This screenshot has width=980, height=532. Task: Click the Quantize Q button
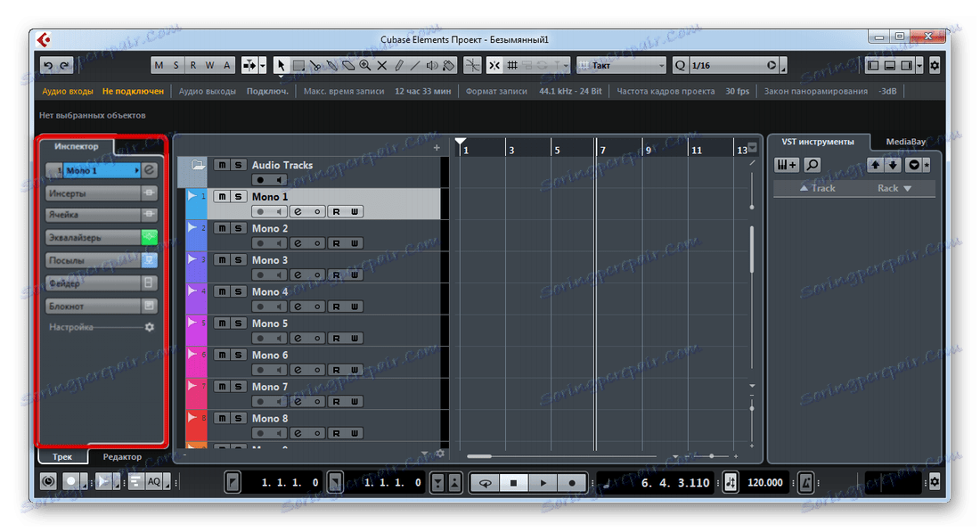coord(680,65)
